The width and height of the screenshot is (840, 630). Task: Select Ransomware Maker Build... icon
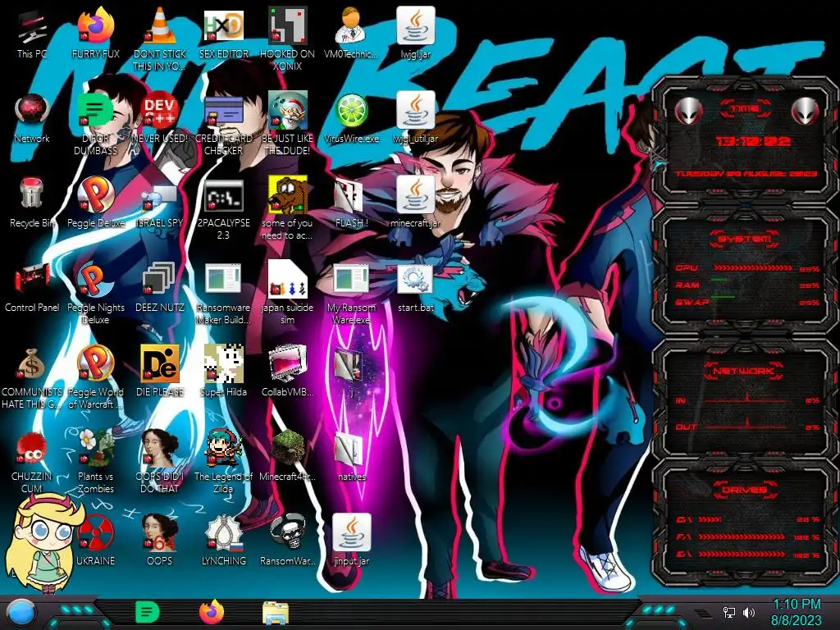[223, 293]
